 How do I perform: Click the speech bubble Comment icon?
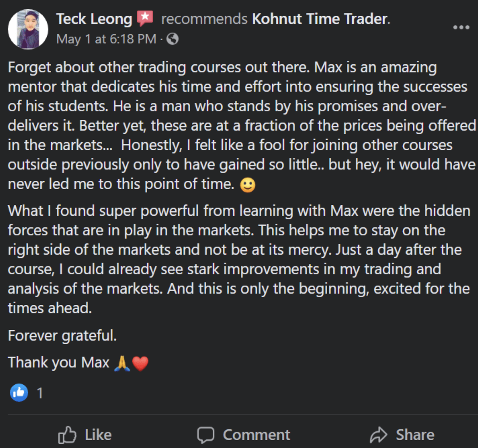click(205, 435)
